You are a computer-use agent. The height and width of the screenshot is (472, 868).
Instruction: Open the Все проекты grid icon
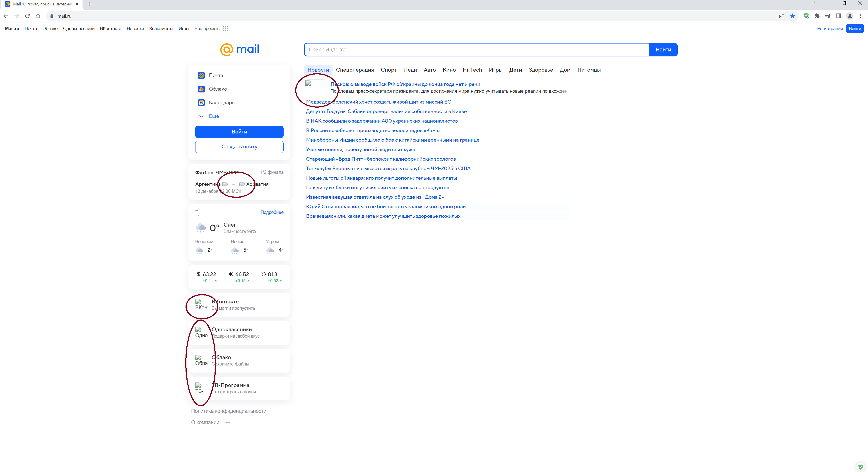pos(225,29)
